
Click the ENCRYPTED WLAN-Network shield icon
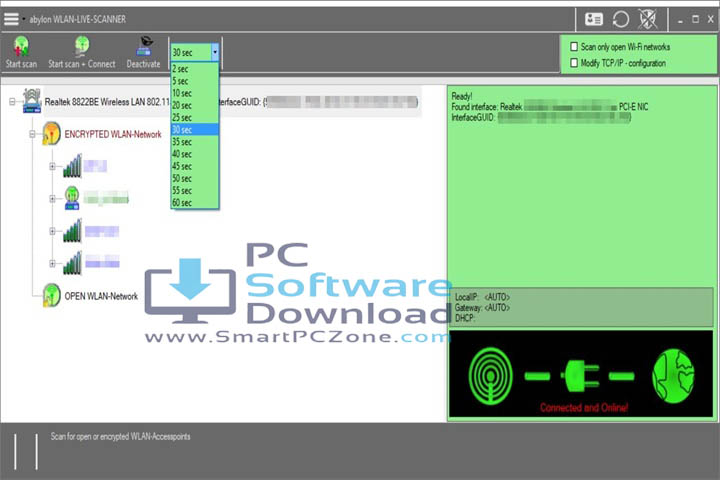(x=51, y=134)
